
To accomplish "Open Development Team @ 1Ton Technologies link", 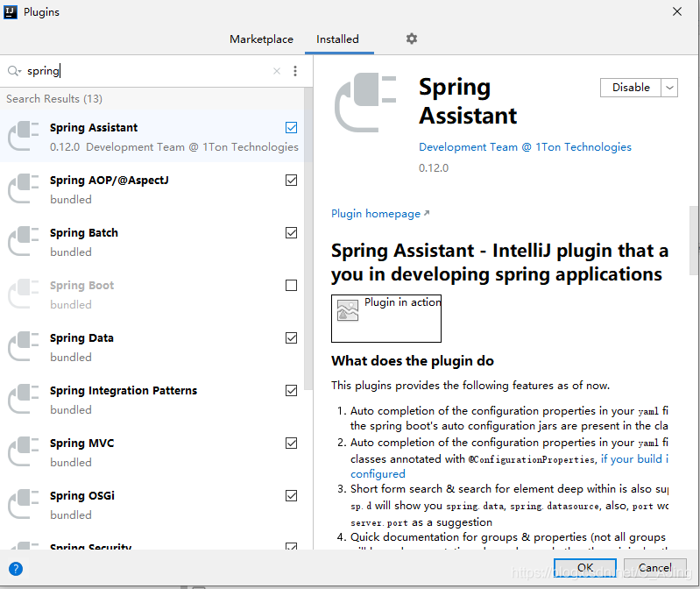I will tap(525, 147).
